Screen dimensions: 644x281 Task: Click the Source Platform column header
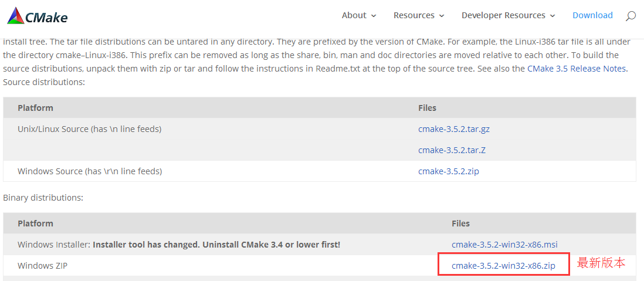point(35,108)
